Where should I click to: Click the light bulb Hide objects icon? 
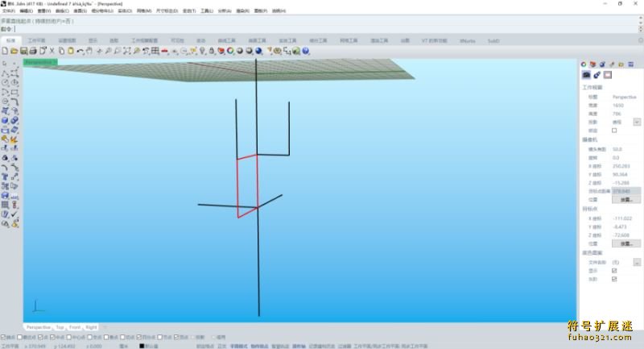pyautogui.click(x=202, y=51)
